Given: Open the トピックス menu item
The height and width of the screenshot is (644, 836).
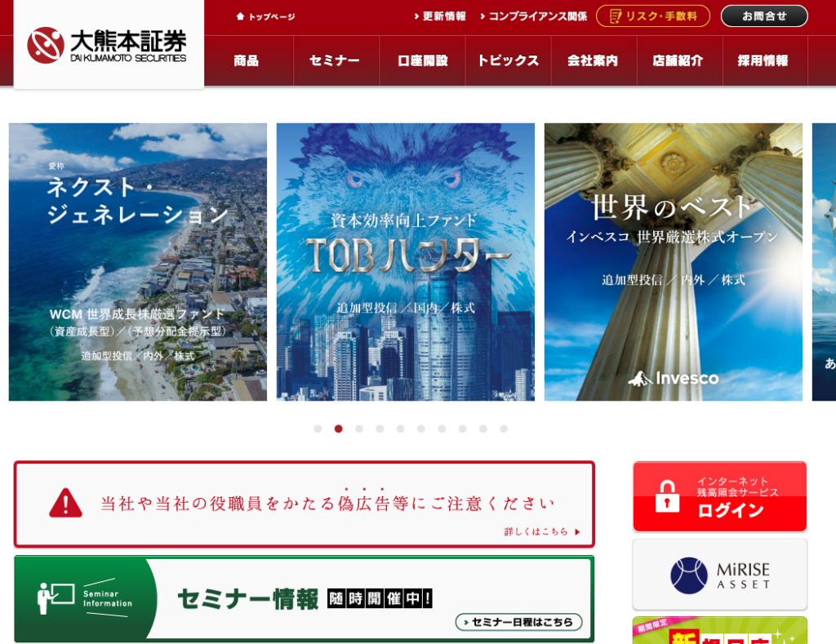Looking at the screenshot, I should click(x=508, y=60).
